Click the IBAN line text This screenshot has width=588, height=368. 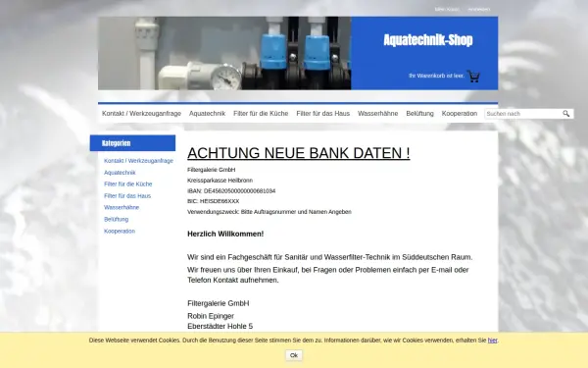coord(231,190)
